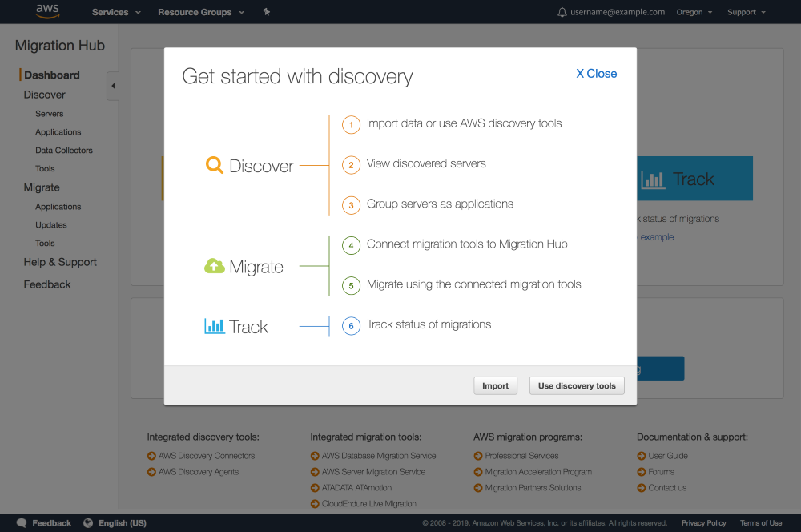Screen dimensions: 801x532
Task: Expand the Services dropdown menu
Action: (116, 12)
